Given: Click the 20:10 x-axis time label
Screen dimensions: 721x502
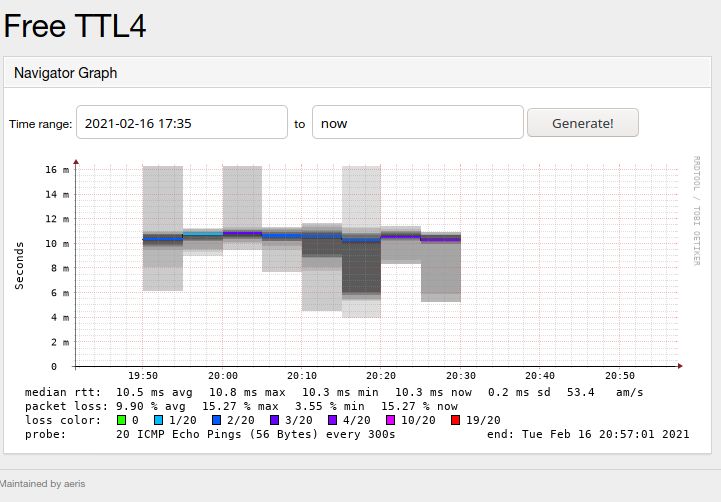Looking at the screenshot, I should (x=302, y=376).
